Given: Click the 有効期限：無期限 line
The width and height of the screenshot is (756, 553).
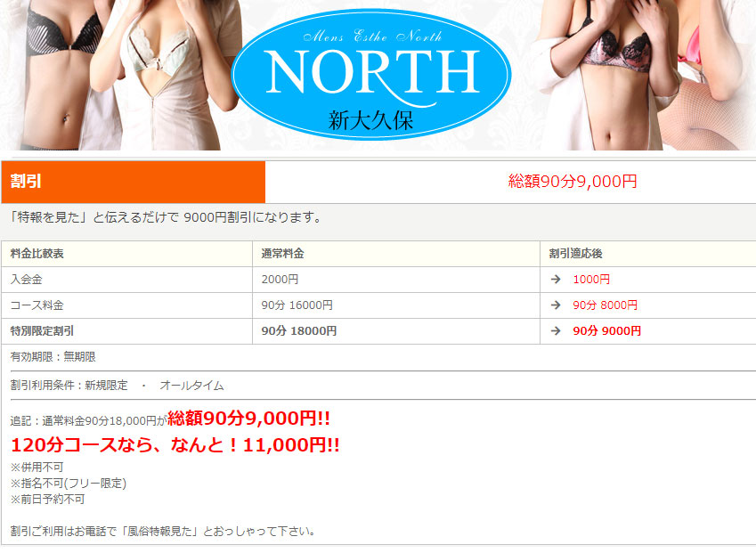Looking at the screenshot, I should pos(53,357).
